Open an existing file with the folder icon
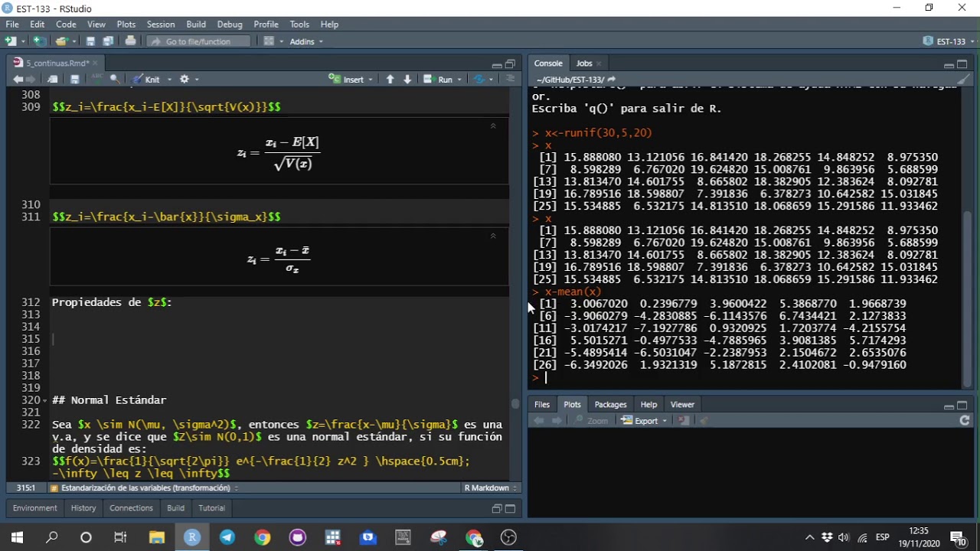This screenshot has height=551, width=980. [61, 41]
